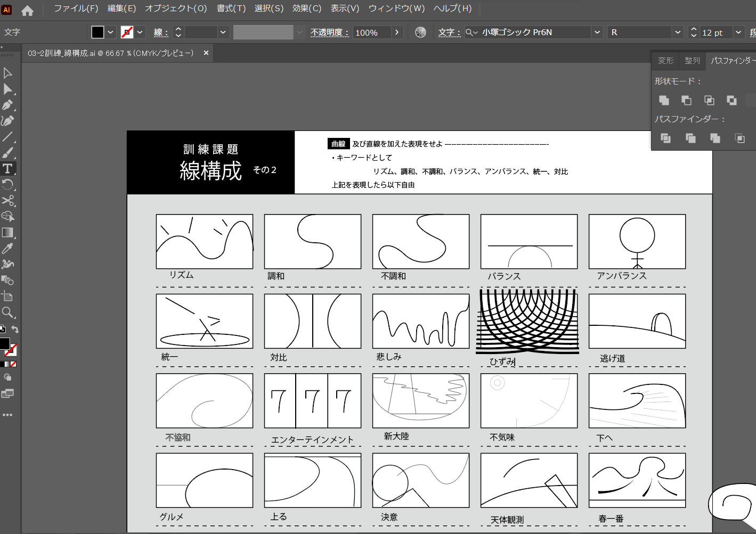756x534 pixels.
Task: Click the Paintbrush tool
Action: [7, 153]
